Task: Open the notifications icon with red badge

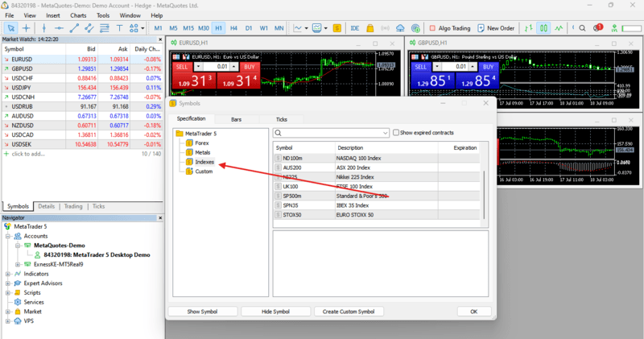Action: [x=597, y=28]
